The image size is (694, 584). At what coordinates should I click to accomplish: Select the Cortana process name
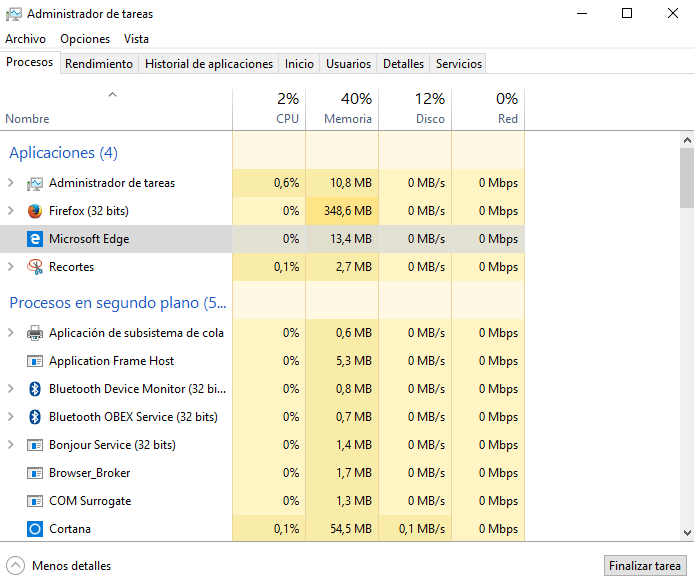tap(70, 529)
